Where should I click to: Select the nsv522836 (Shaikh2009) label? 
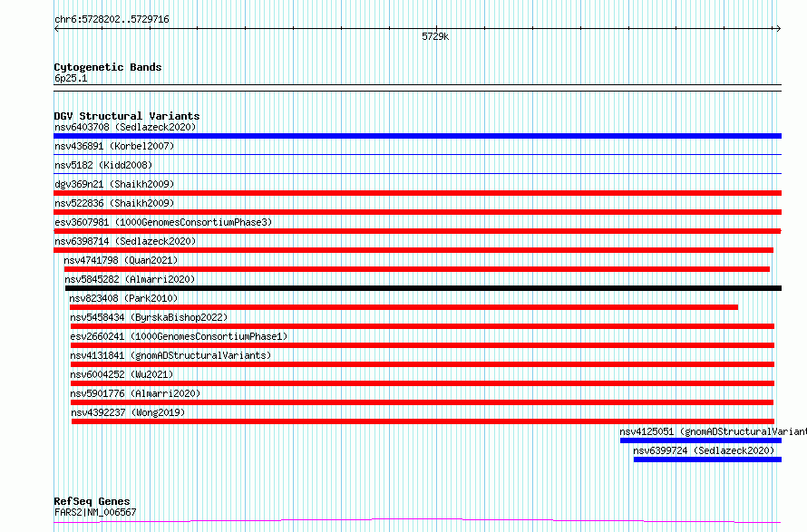click(114, 203)
